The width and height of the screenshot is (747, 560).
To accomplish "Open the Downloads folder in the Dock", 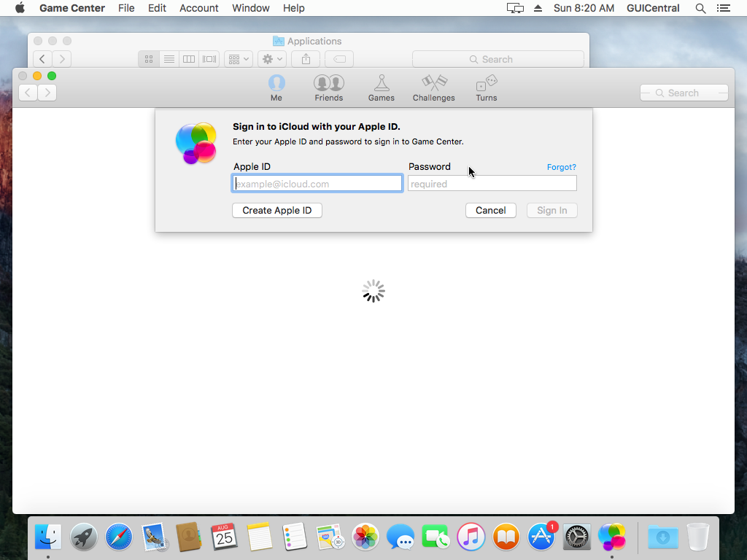I will pyautogui.click(x=662, y=537).
